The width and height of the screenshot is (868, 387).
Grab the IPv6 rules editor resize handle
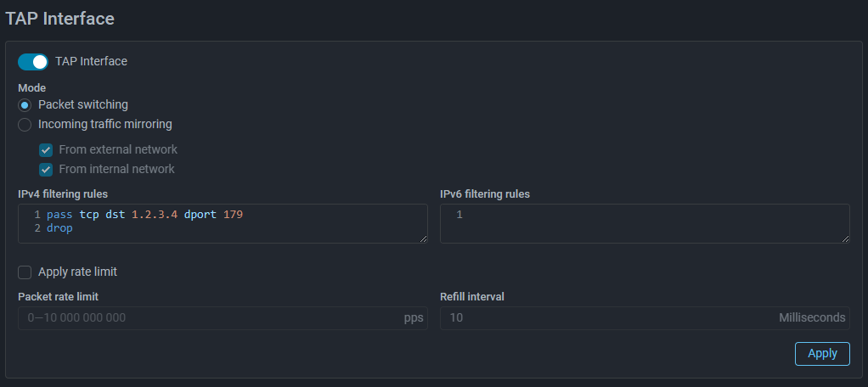[844, 238]
